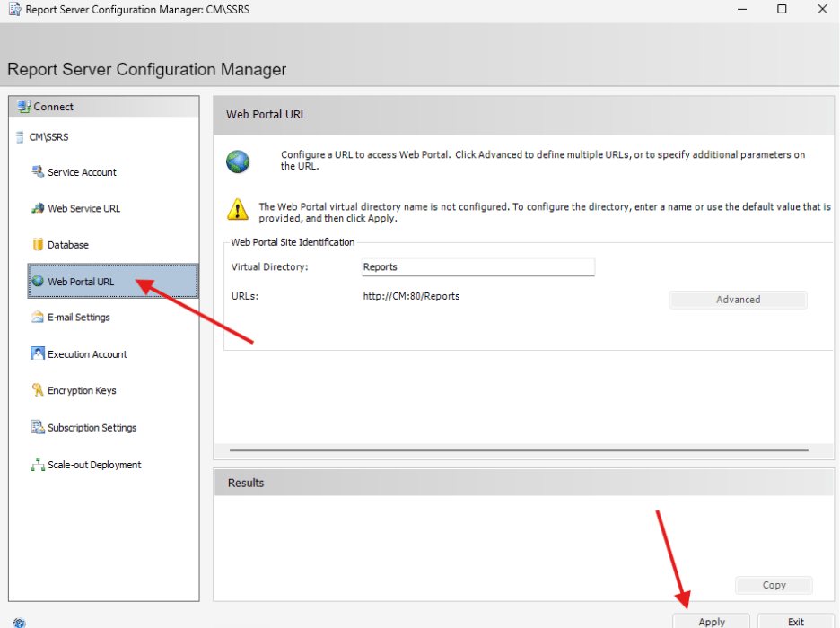Copy the Results output
Viewport: 840px width, 628px height.
[x=774, y=585]
